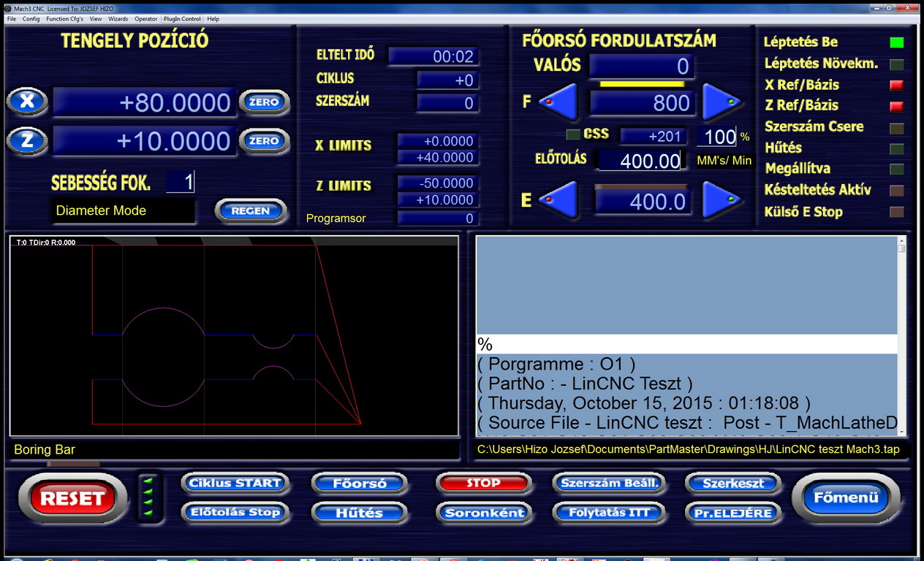Zero the Z axis position
This screenshot has width=924, height=561.
point(264,141)
